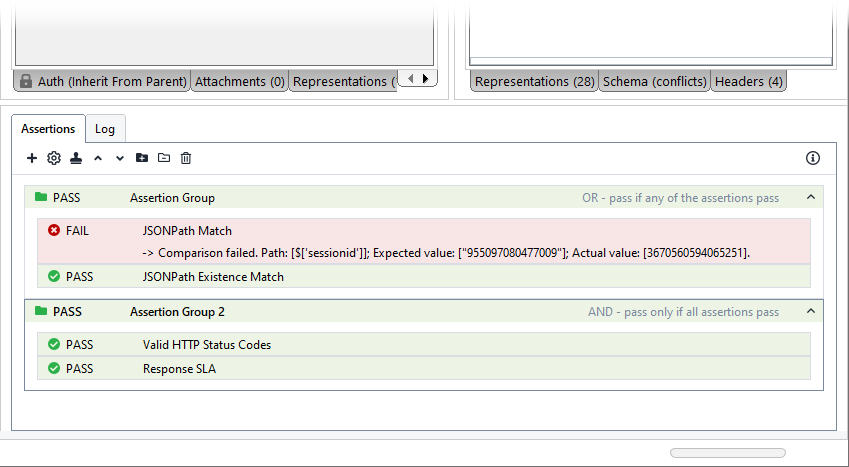Open assertions info help icon
Screen dimensions: 849x467
pyautogui.click(x=813, y=158)
